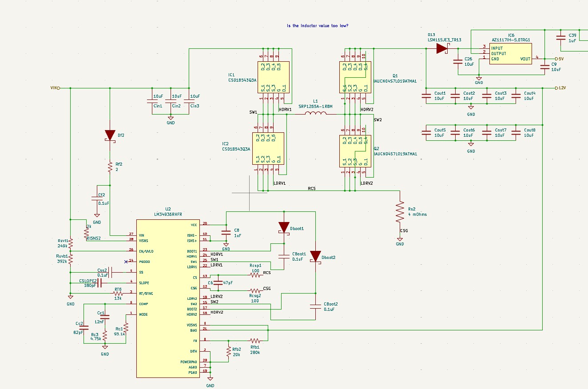The height and width of the screenshot is (389, 588).
Task: Select the Css2 capacitor symbol
Action: [111, 272]
